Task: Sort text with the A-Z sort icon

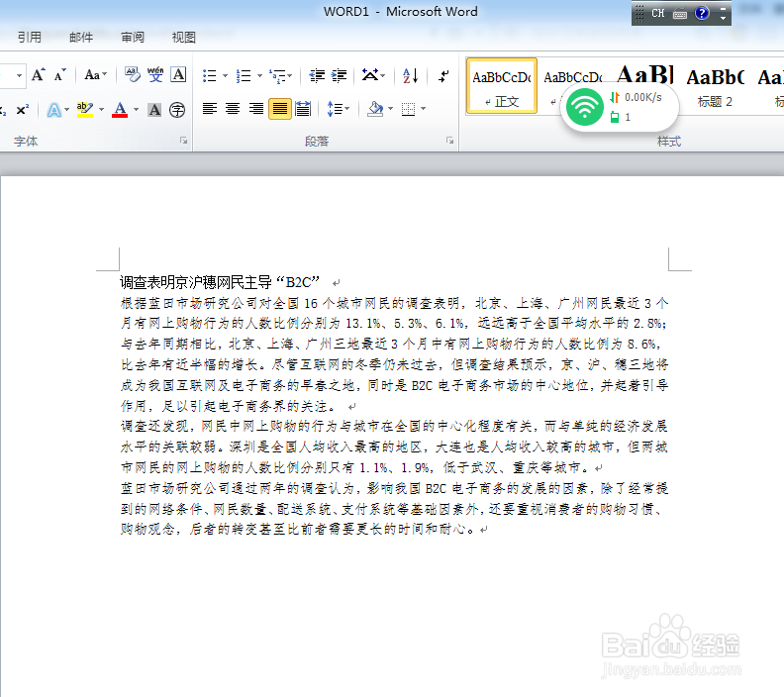Action: (411, 76)
